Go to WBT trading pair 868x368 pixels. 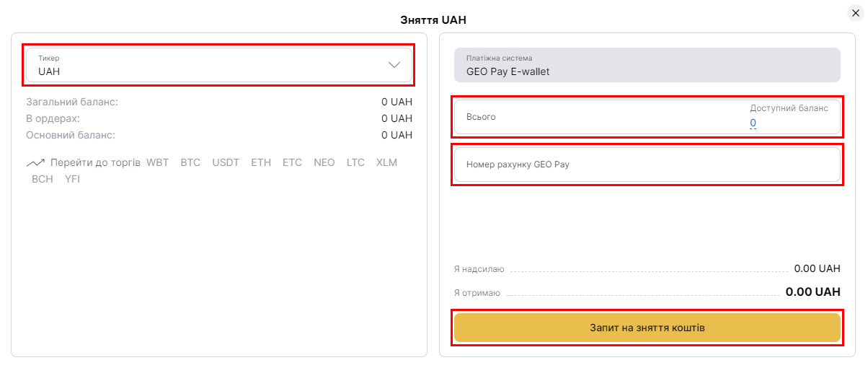point(157,162)
